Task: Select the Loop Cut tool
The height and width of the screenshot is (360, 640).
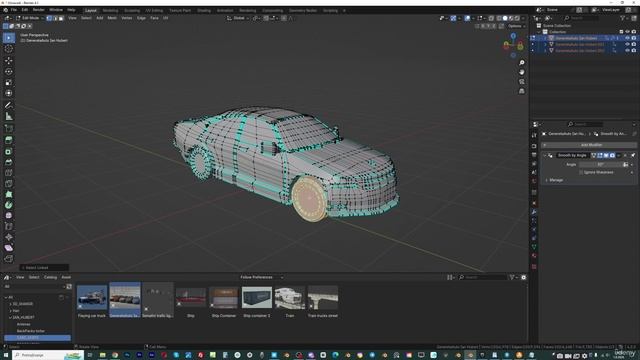Action: 9,173
